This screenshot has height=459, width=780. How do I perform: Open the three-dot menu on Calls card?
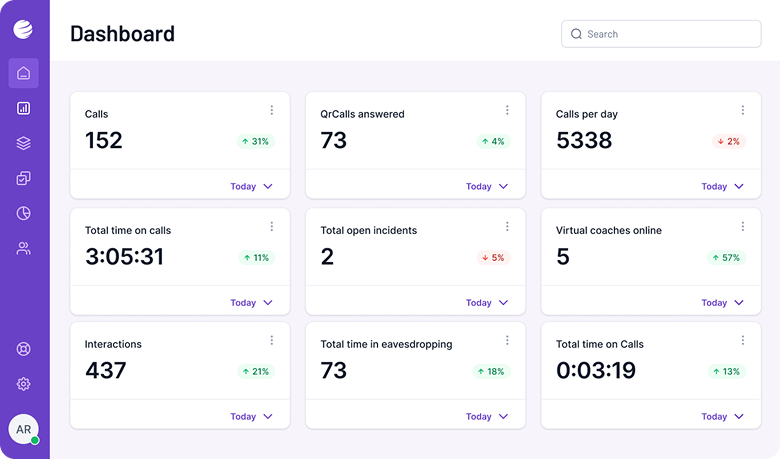click(271, 110)
